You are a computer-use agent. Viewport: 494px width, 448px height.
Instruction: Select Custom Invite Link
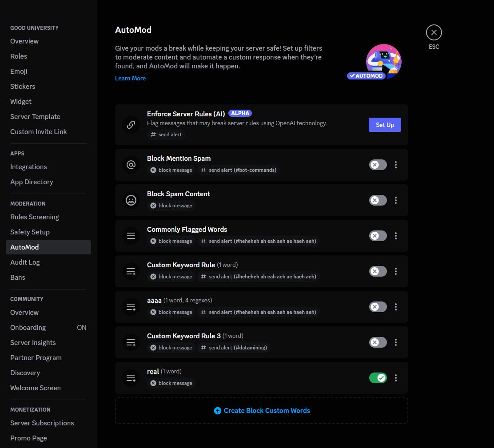tap(48, 132)
